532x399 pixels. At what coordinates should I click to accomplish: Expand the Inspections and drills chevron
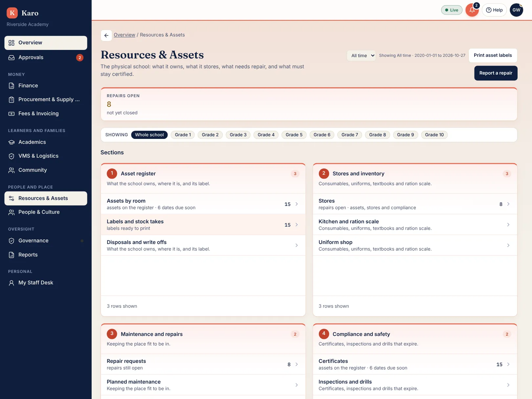point(508,385)
